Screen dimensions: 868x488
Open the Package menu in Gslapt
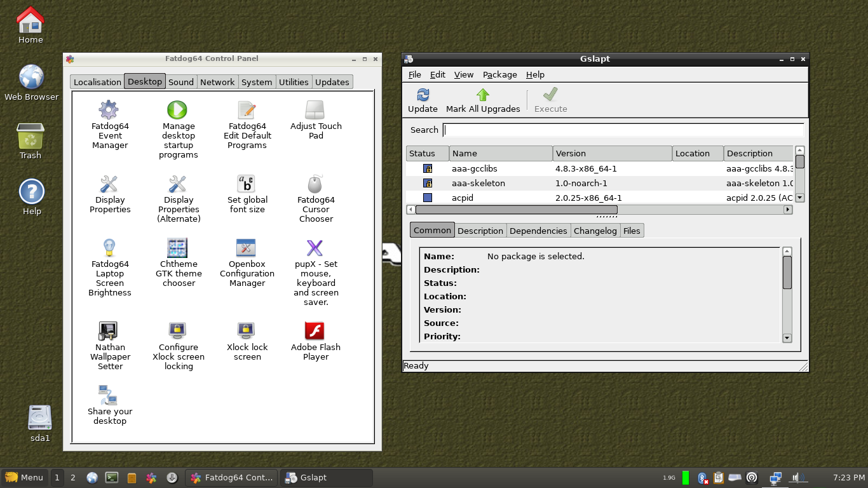pyautogui.click(x=500, y=75)
